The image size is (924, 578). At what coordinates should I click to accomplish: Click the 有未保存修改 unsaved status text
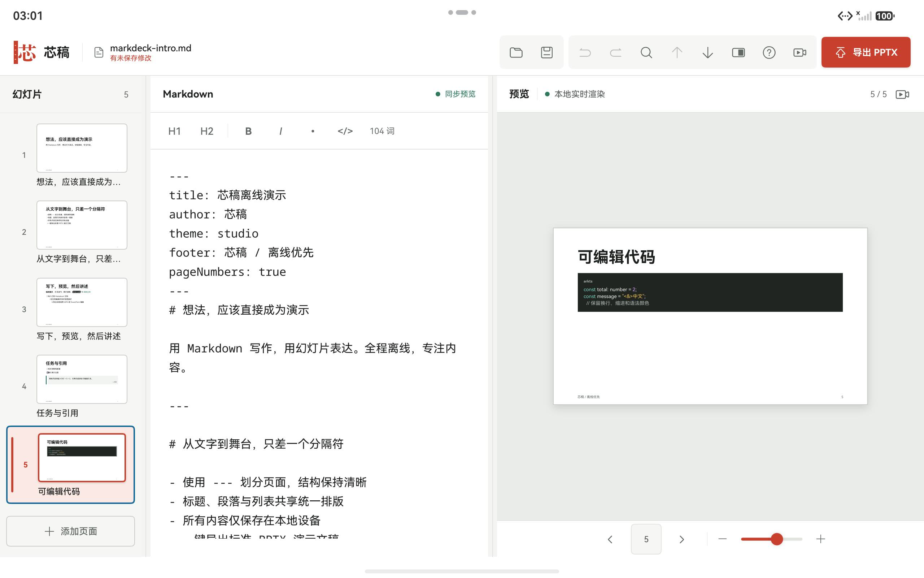131,58
